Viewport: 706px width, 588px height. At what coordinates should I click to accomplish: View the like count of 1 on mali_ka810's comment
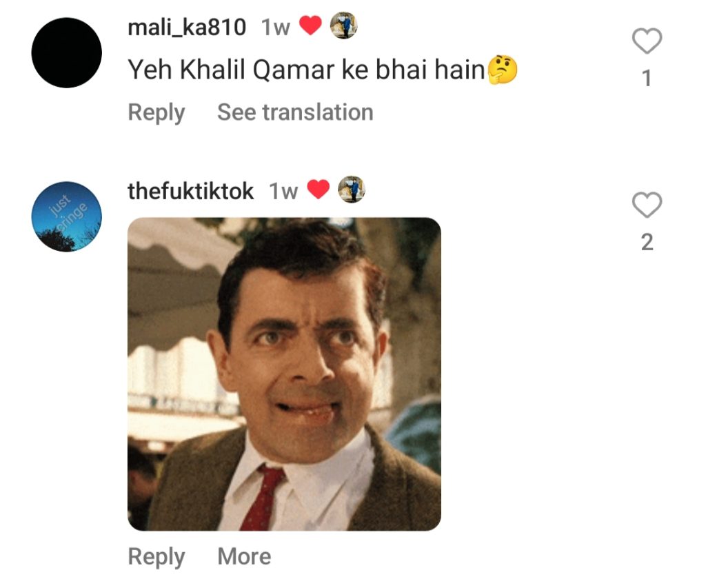coord(647,79)
